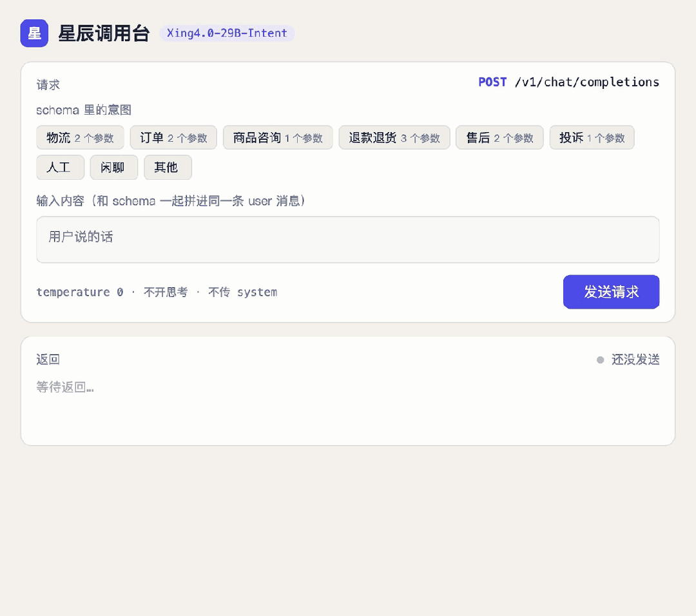Select the 投诉 intent chip

pyautogui.click(x=592, y=138)
